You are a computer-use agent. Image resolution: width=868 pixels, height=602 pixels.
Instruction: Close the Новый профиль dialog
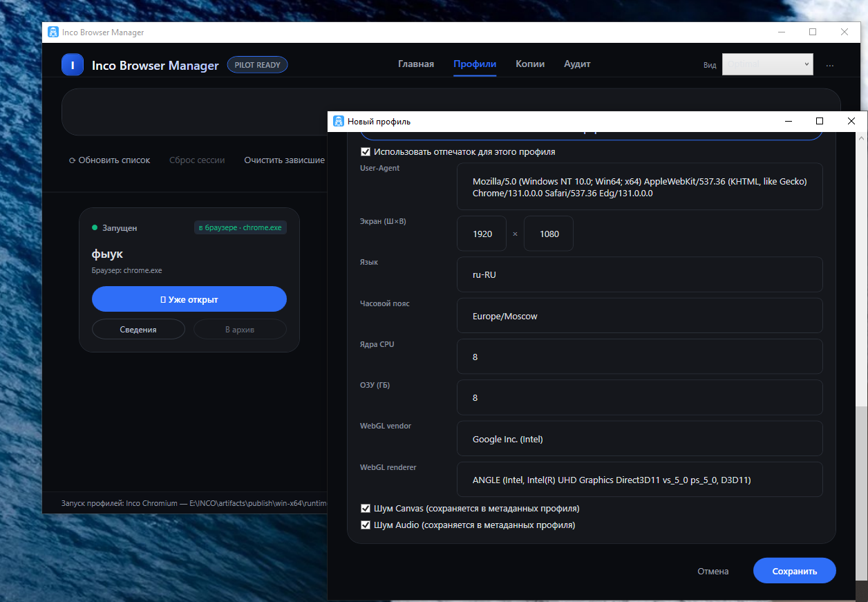pos(851,121)
